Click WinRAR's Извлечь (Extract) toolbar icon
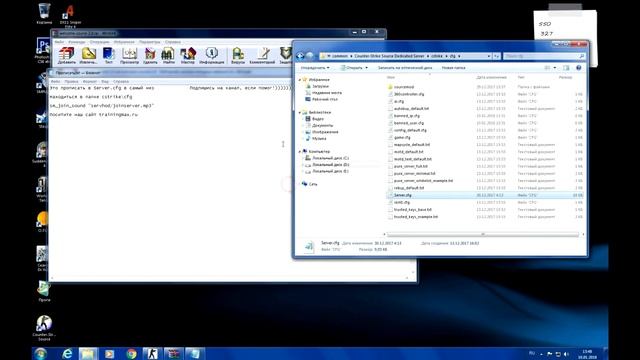640x360 pixels. [88, 55]
